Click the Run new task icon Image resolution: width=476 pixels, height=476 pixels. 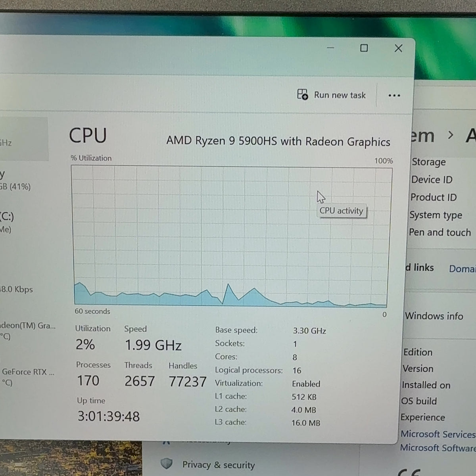[302, 94]
